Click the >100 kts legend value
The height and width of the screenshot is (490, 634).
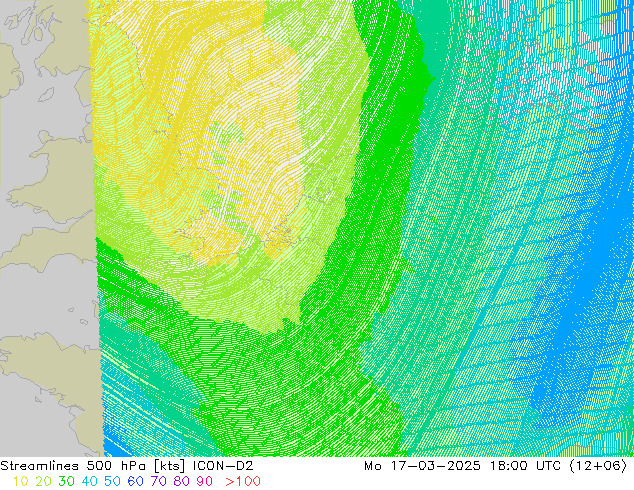pos(243,481)
